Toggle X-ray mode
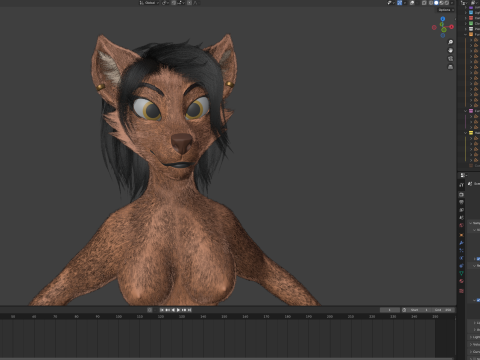 click(424, 3)
